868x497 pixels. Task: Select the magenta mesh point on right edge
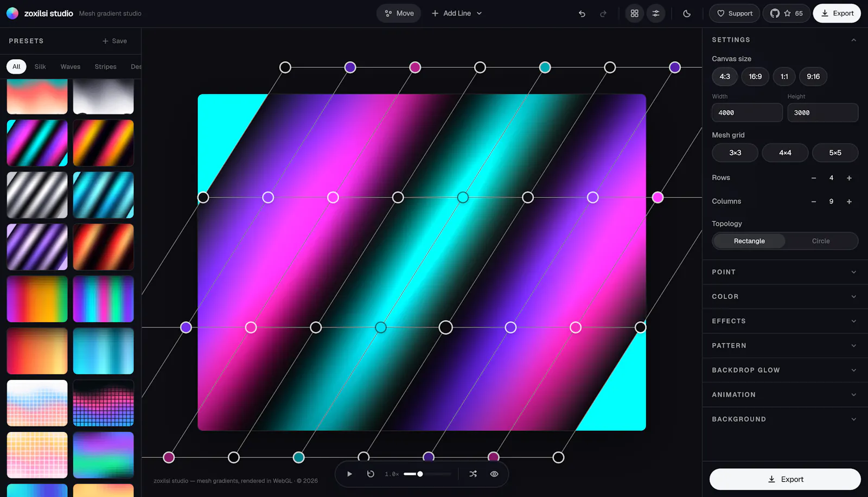click(x=658, y=197)
